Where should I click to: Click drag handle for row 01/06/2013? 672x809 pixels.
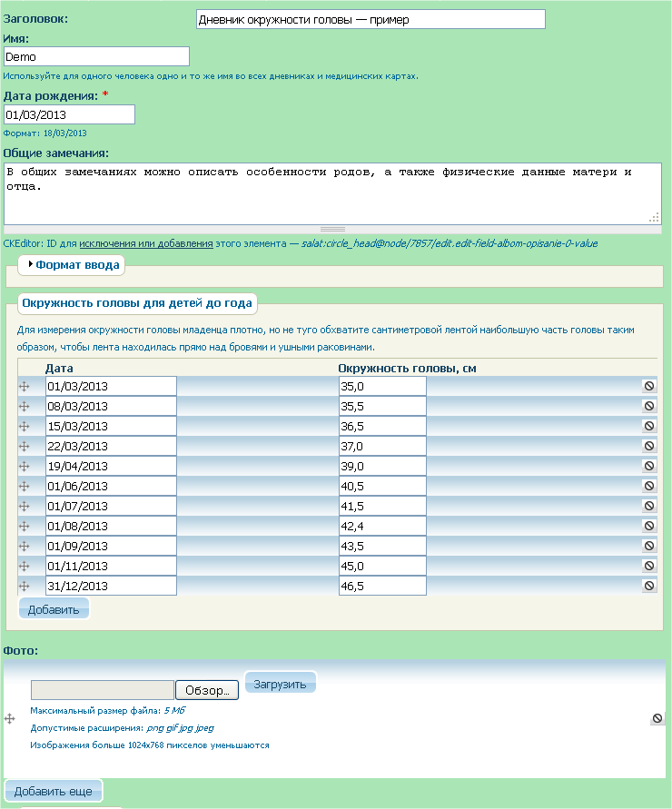(x=24, y=486)
